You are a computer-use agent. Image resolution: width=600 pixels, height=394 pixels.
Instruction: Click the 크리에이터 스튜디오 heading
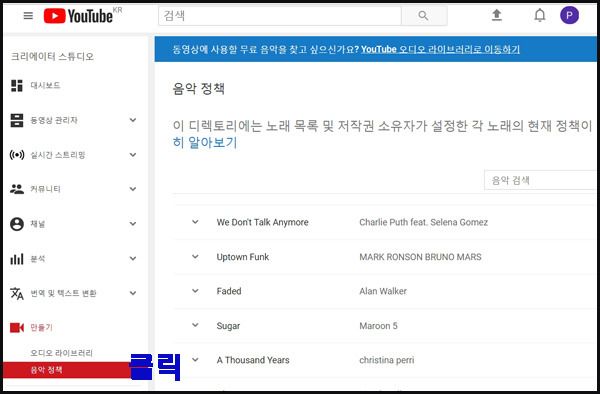pos(52,57)
